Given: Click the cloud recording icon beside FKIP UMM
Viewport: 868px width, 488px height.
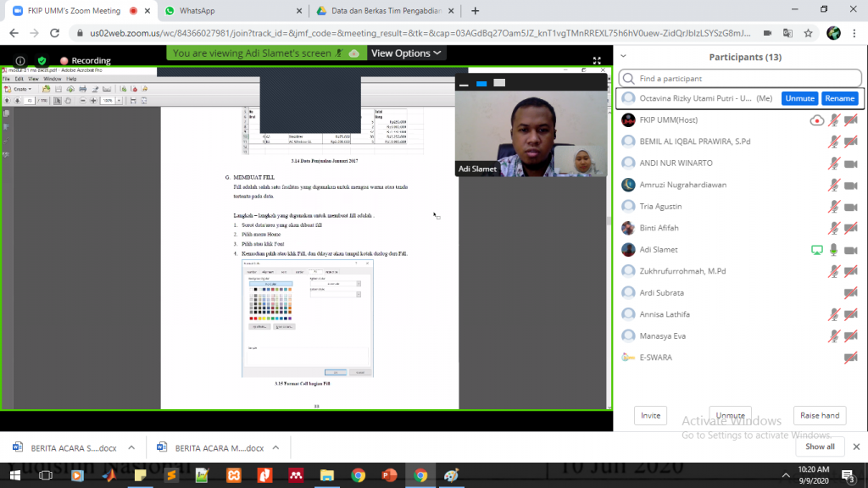Looking at the screenshot, I should (x=816, y=120).
